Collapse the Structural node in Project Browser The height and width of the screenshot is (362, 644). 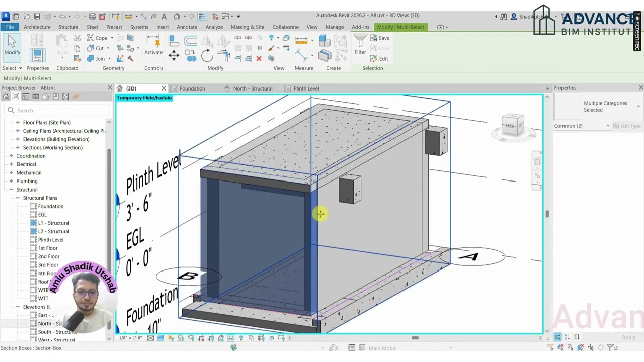click(x=11, y=190)
